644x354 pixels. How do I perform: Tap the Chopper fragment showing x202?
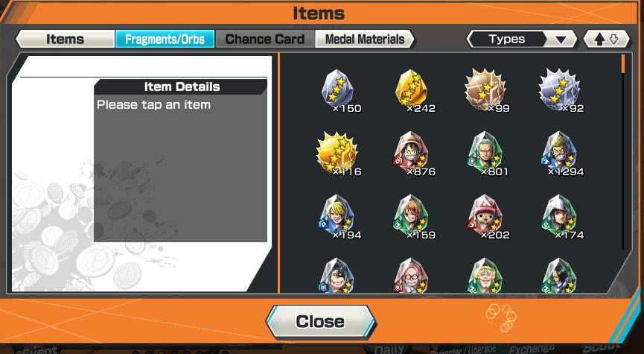[485, 215]
